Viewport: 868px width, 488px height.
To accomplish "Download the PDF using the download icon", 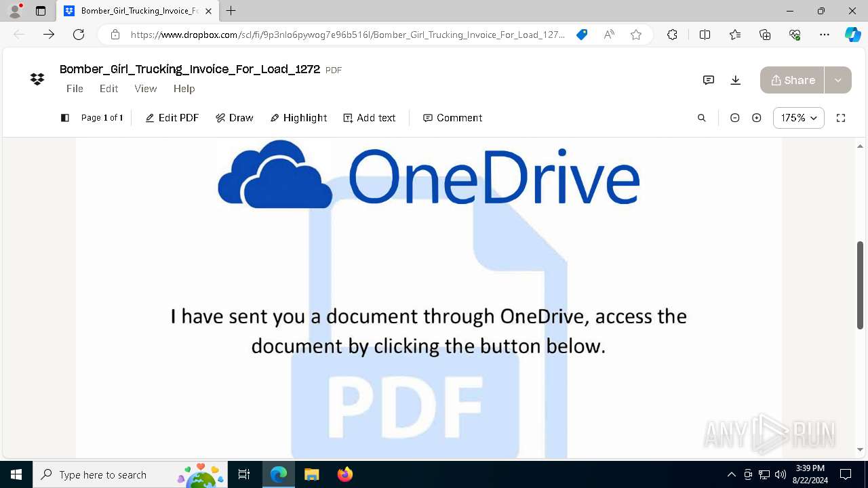I will (x=735, y=80).
